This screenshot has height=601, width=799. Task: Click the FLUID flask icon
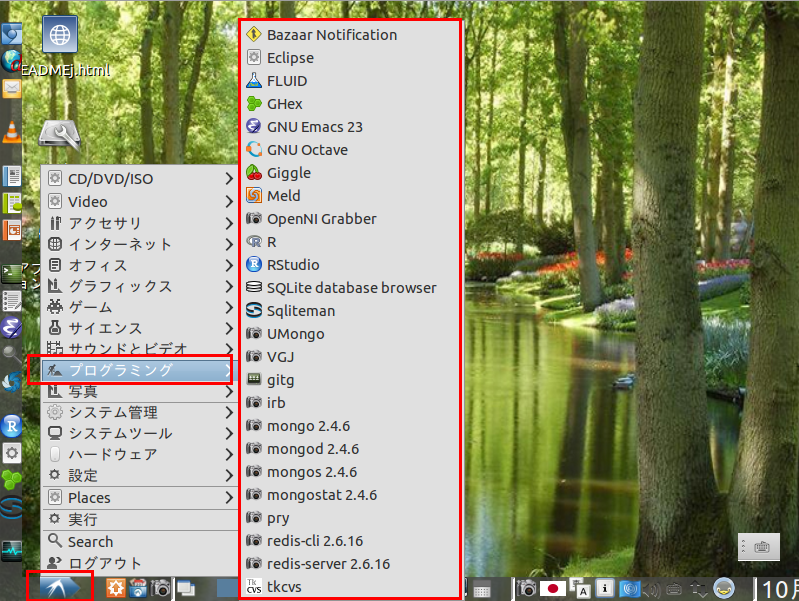point(254,81)
